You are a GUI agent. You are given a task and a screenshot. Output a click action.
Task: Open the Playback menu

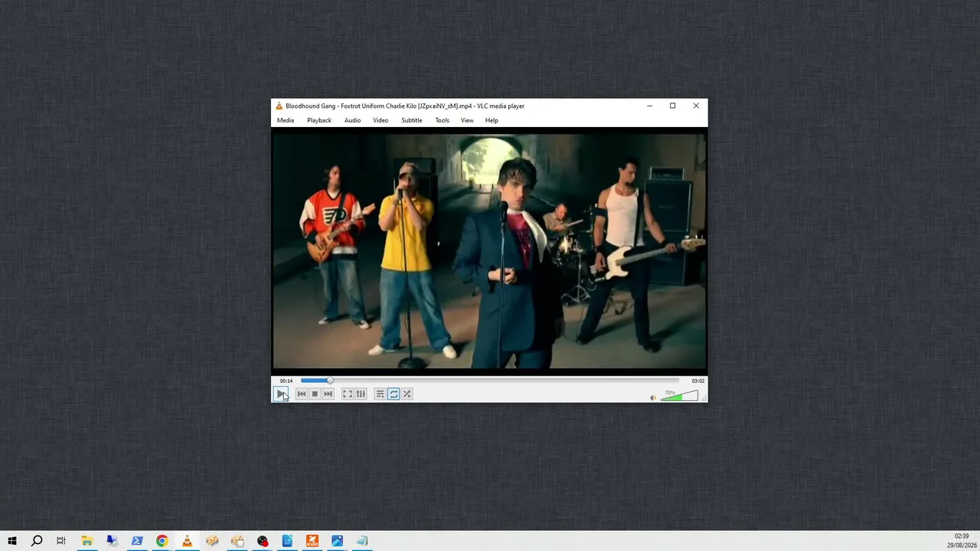(319, 120)
